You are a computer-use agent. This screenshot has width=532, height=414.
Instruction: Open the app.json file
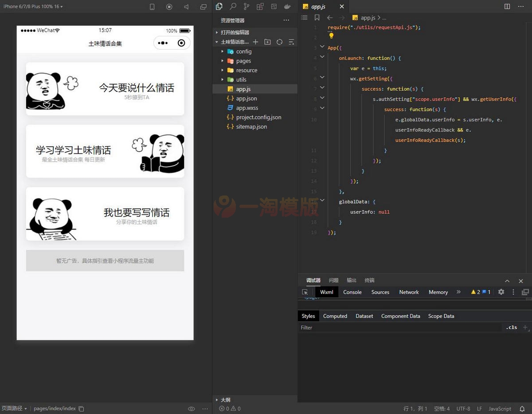click(246, 98)
